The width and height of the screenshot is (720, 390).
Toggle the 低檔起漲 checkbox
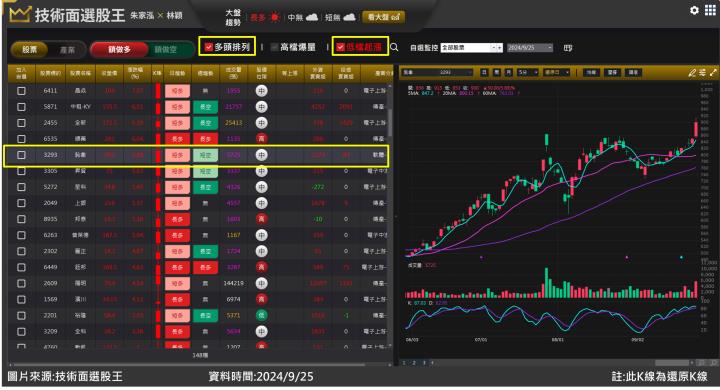(340, 47)
